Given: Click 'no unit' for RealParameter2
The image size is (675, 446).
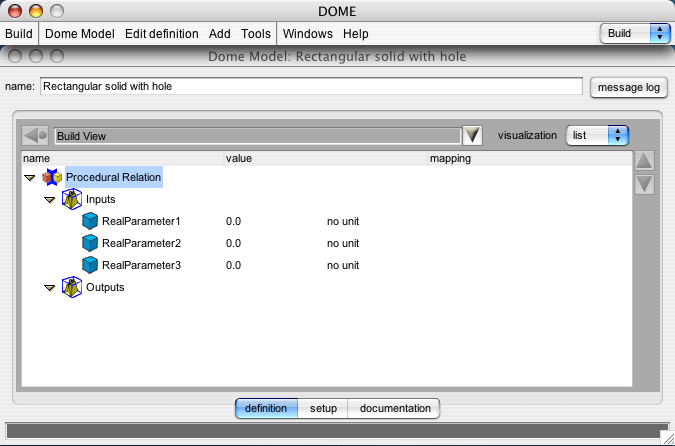Looking at the screenshot, I should click(343, 243).
